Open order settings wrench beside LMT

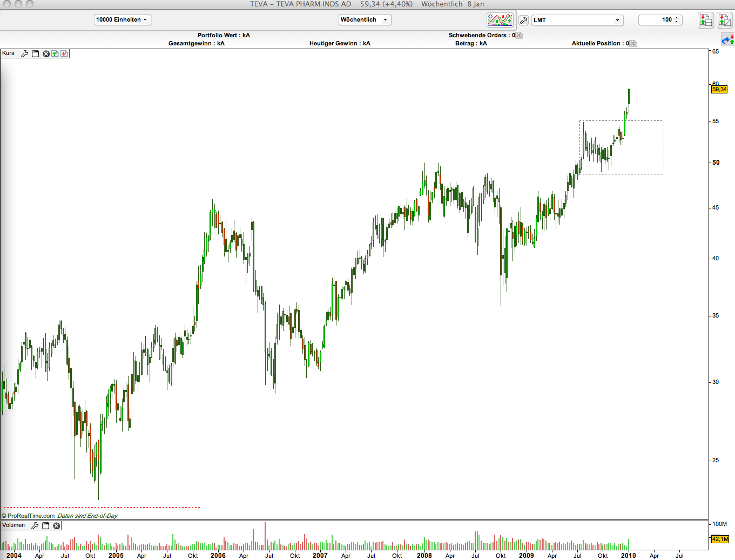[x=523, y=20]
